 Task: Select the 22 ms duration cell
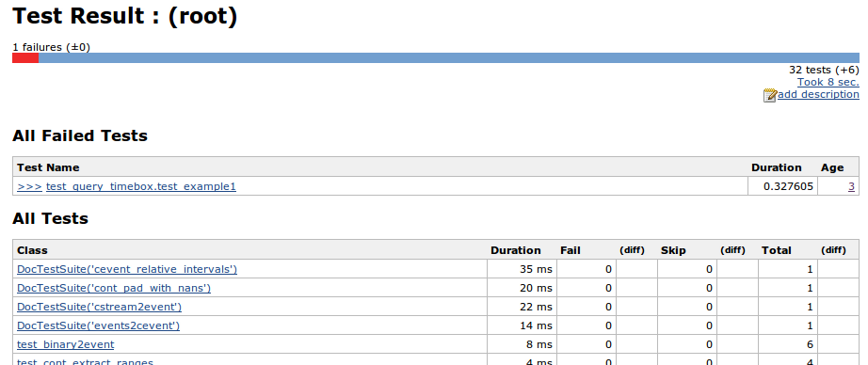pyautogui.click(x=522, y=307)
